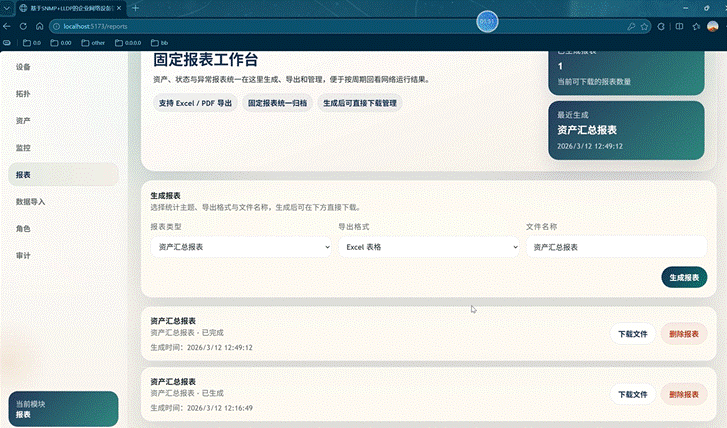Download the report generated at 12:49:12
This screenshot has width=727, height=428.
pyautogui.click(x=632, y=334)
